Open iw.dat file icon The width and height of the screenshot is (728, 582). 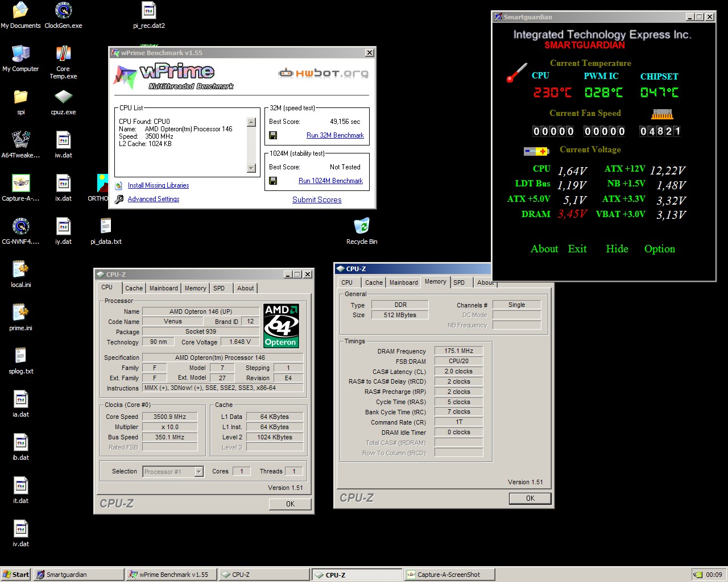click(x=63, y=145)
